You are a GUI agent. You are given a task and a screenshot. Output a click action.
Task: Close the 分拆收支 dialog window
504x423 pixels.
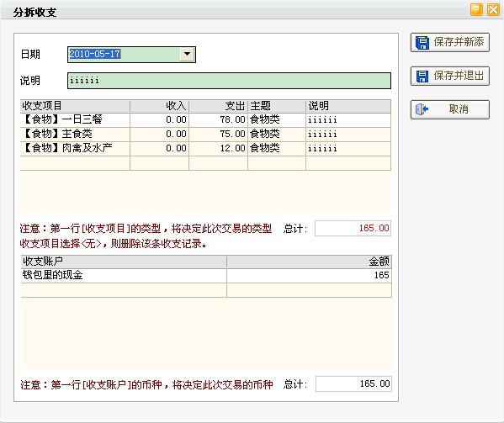tap(493, 9)
